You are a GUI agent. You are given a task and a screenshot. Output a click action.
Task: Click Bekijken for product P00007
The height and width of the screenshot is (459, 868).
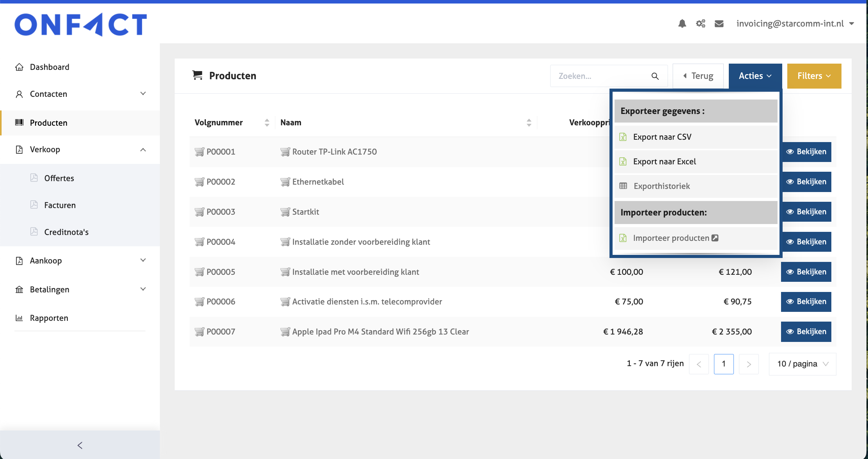(806, 332)
